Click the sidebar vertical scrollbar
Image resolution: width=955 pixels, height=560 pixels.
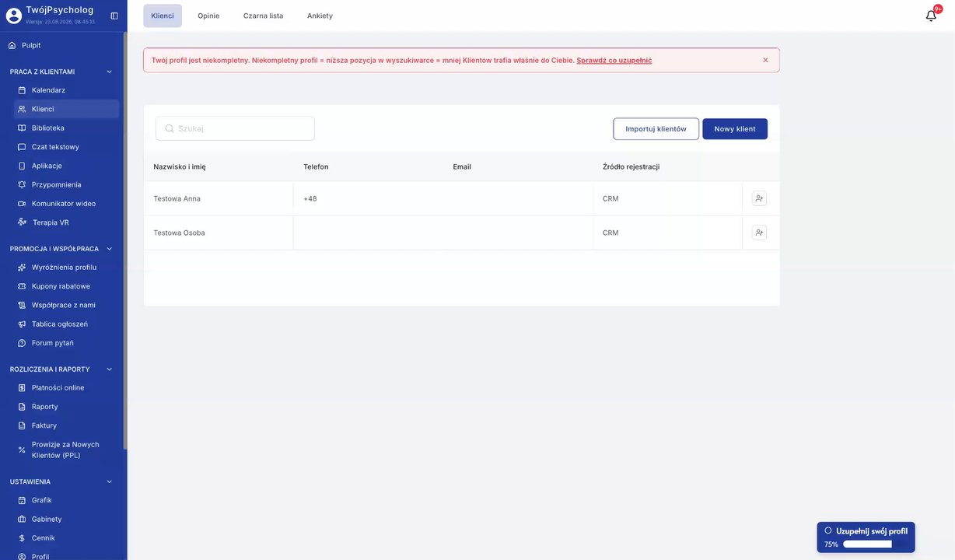pyautogui.click(x=125, y=241)
